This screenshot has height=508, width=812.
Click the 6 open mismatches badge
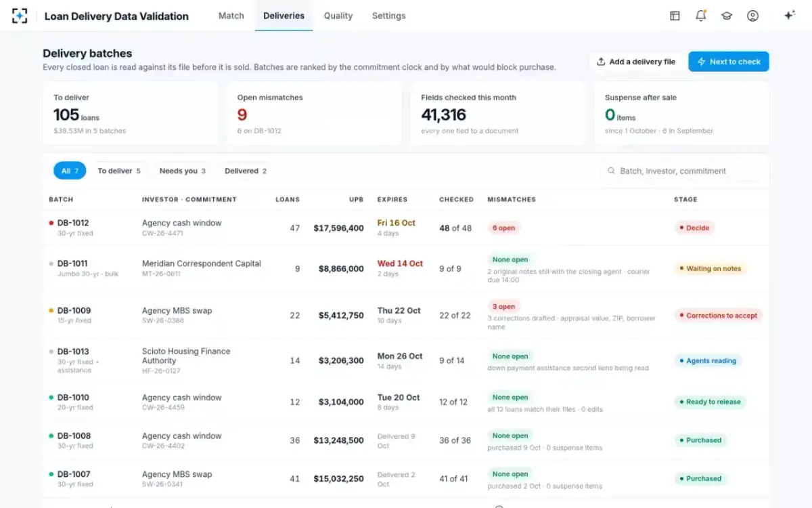coord(504,228)
